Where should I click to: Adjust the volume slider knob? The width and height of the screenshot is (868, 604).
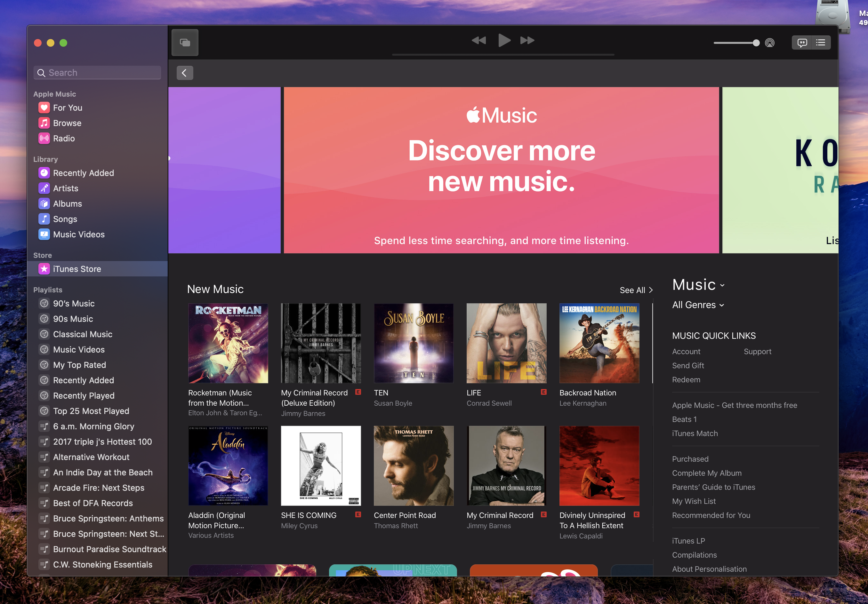[x=756, y=43]
